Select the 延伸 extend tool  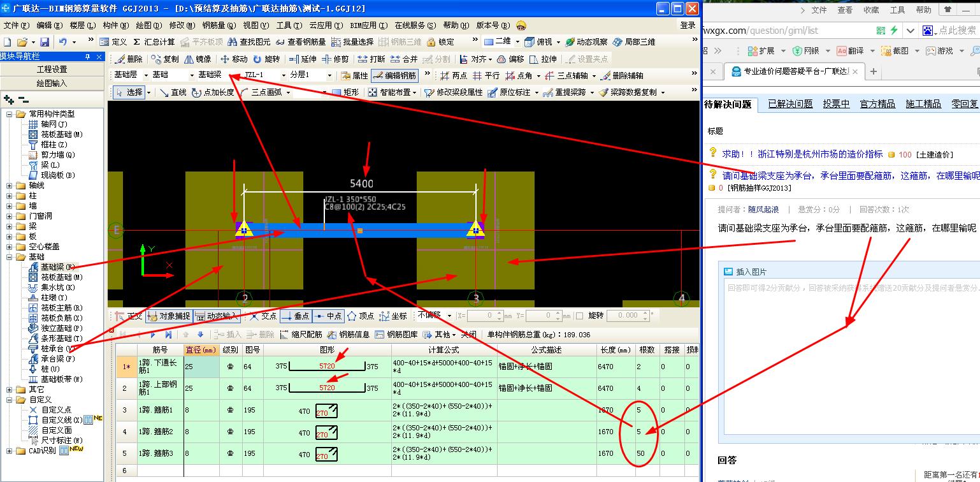(x=302, y=59)
